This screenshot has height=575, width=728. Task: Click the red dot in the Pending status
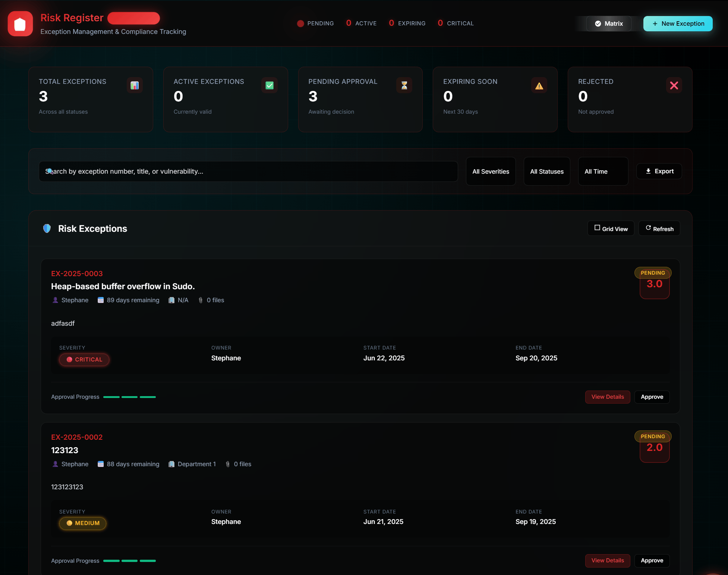coord(300,23)
